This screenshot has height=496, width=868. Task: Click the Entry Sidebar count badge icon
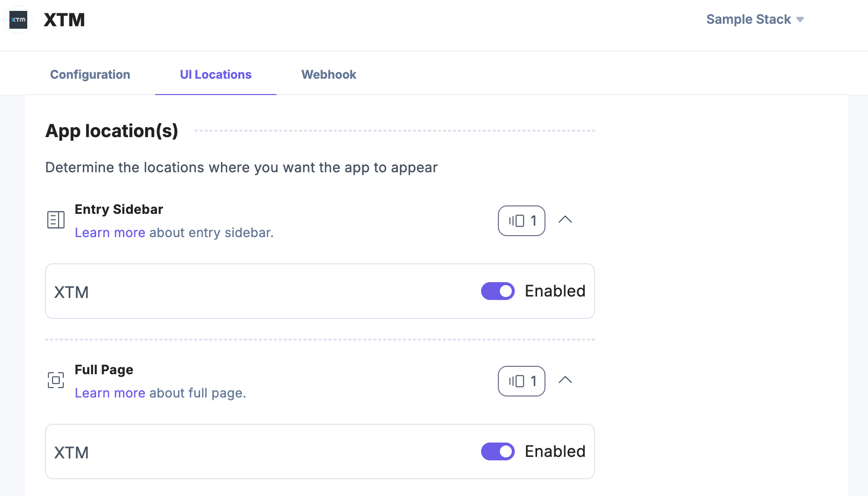click(x=517, y=221)
